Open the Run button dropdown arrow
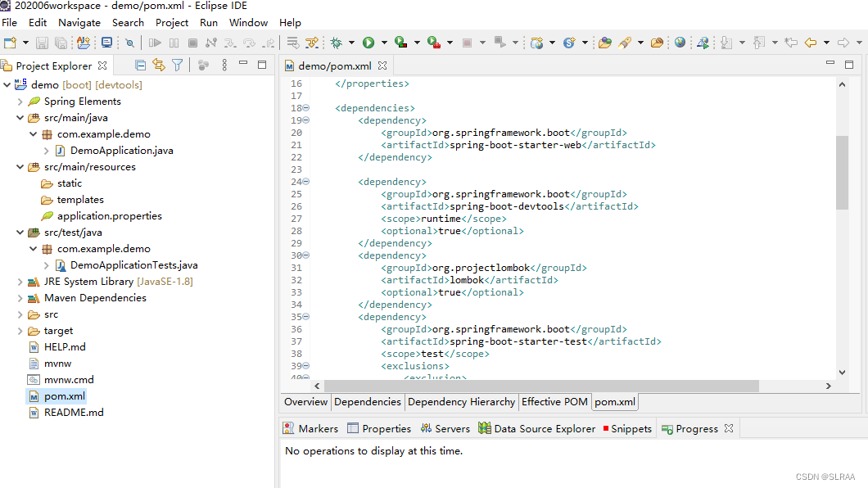Viewport: 868px width, 488px height. point(384,43)
